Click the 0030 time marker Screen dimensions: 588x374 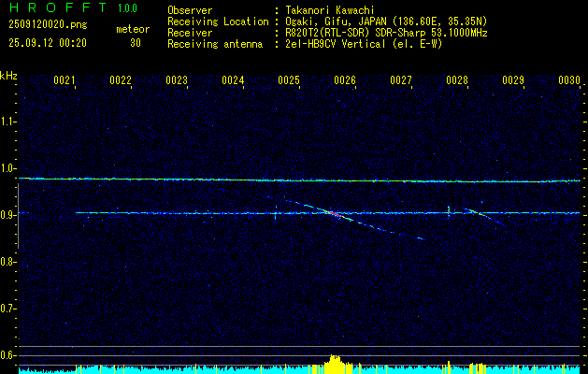(x=569, y=80)
